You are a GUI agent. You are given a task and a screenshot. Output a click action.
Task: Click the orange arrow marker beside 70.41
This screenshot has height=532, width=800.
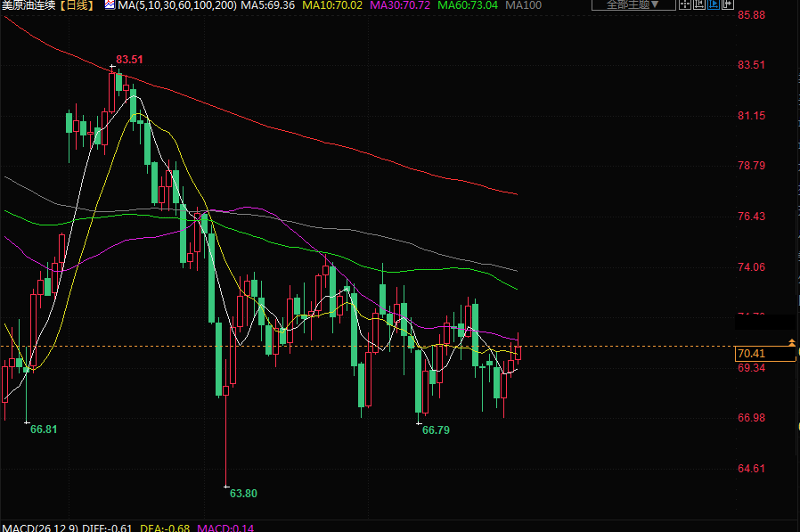[791, 342]
